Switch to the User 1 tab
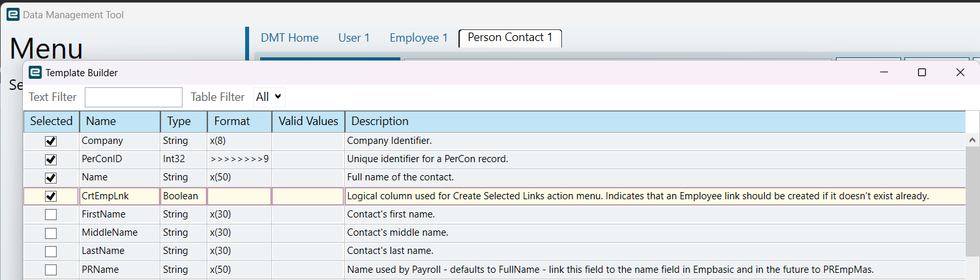This screenshot has height=280, width=980. coord(354,38)
